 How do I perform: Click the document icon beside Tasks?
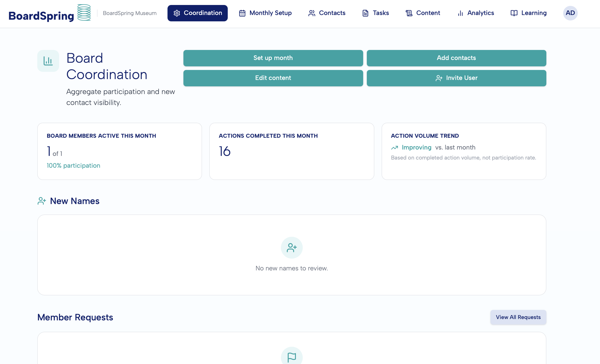point(365,13)
